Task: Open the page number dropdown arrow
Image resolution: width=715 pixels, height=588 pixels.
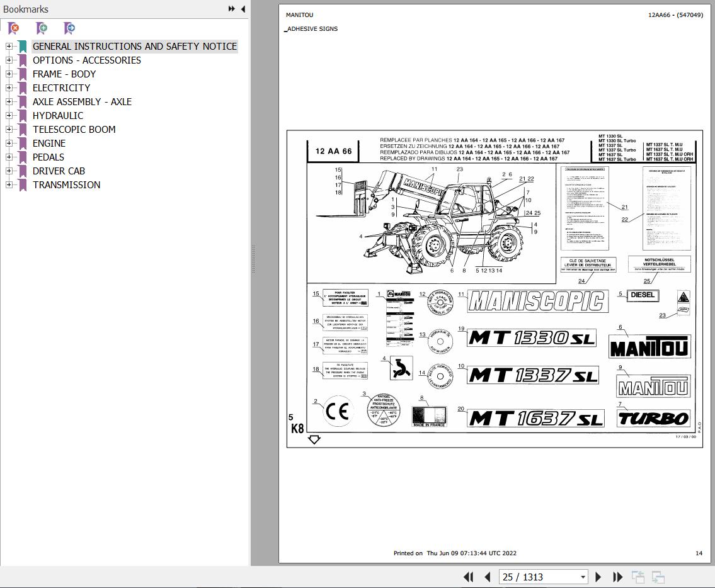Action: point(583,577)
